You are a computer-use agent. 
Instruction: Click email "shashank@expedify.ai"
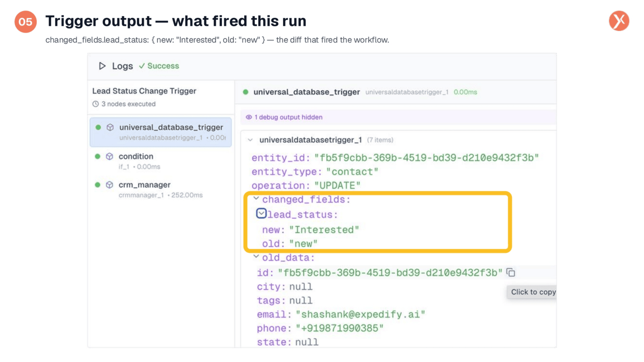coord(360,315)
